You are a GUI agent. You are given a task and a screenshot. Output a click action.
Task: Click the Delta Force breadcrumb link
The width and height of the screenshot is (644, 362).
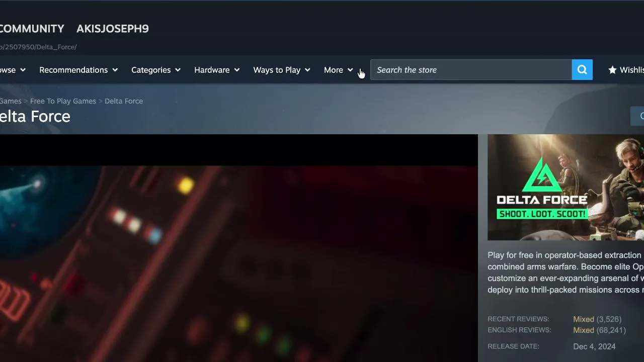point(124,101)
